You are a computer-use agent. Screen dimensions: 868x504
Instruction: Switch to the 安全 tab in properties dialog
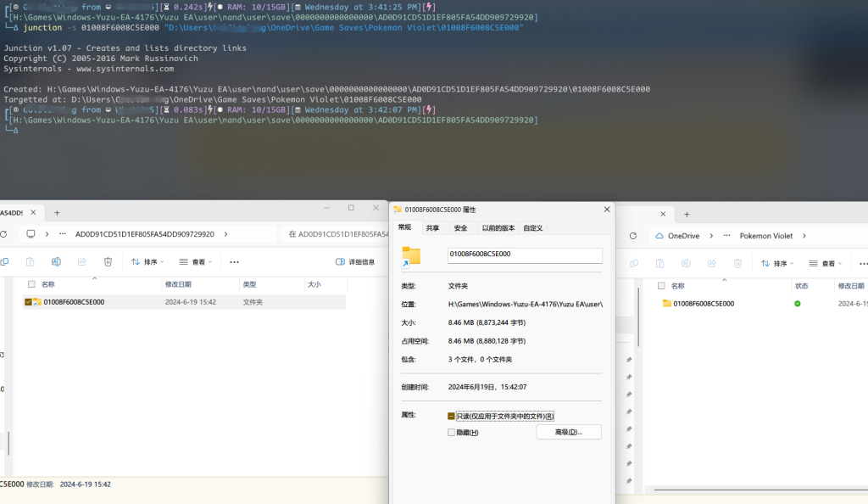coord(460,228)
